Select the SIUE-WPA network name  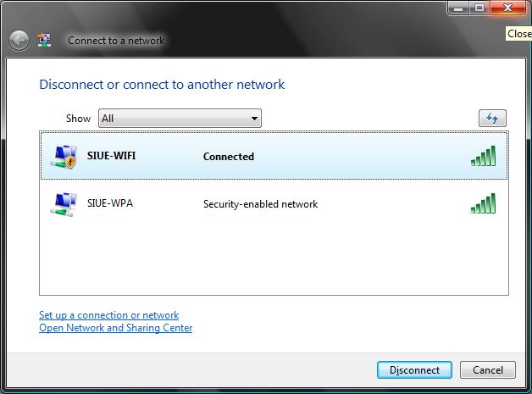110,203
